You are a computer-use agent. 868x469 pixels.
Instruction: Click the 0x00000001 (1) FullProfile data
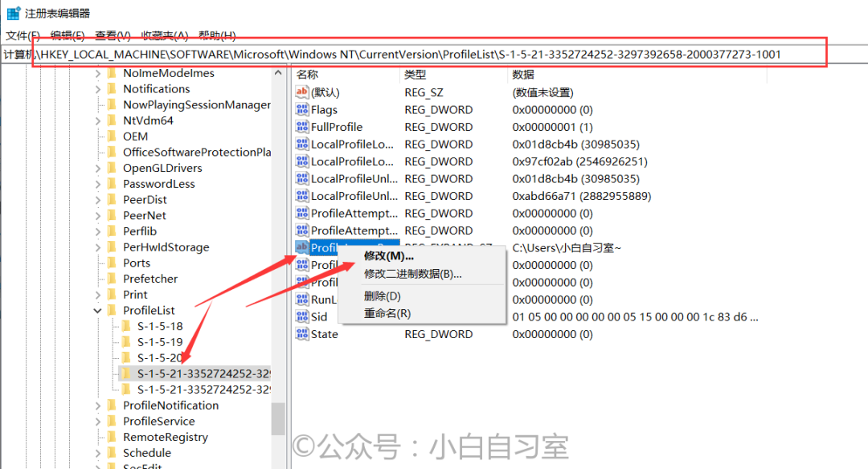tap(552, 127)
